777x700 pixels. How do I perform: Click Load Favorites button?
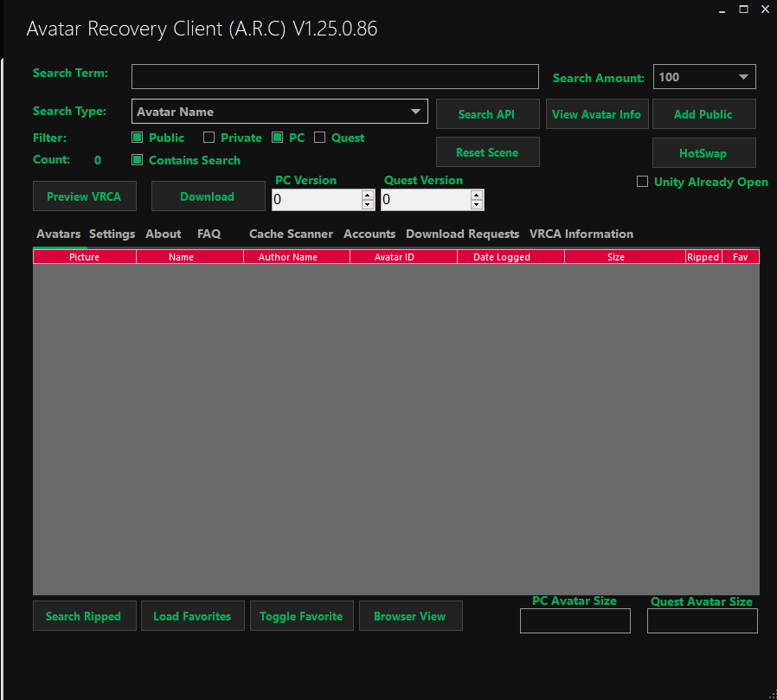(193, 616)
